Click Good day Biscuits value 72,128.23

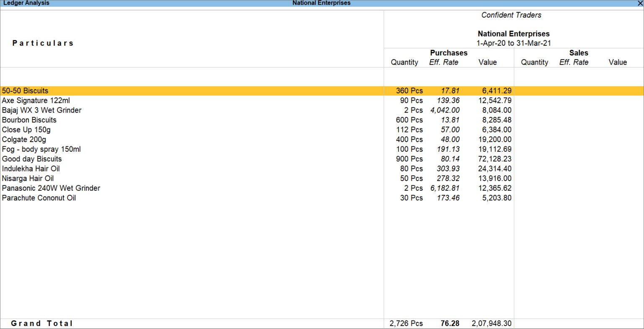pyautogui.click(x=495, y=159)
